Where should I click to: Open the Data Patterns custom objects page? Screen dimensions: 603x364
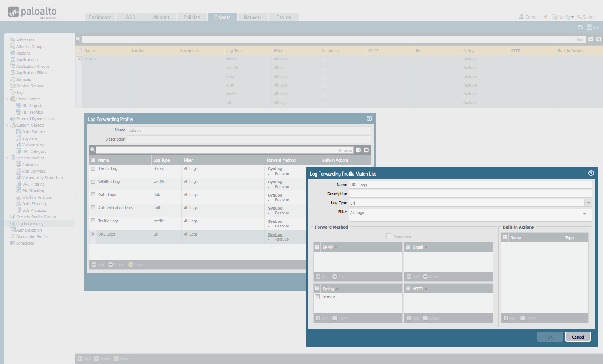(x=34, y=131)
